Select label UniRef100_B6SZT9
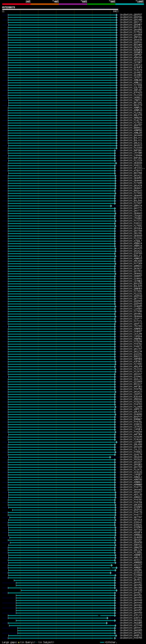Viewport: 146px width, 644px height. pyautogui.click(x=131, y=105)
